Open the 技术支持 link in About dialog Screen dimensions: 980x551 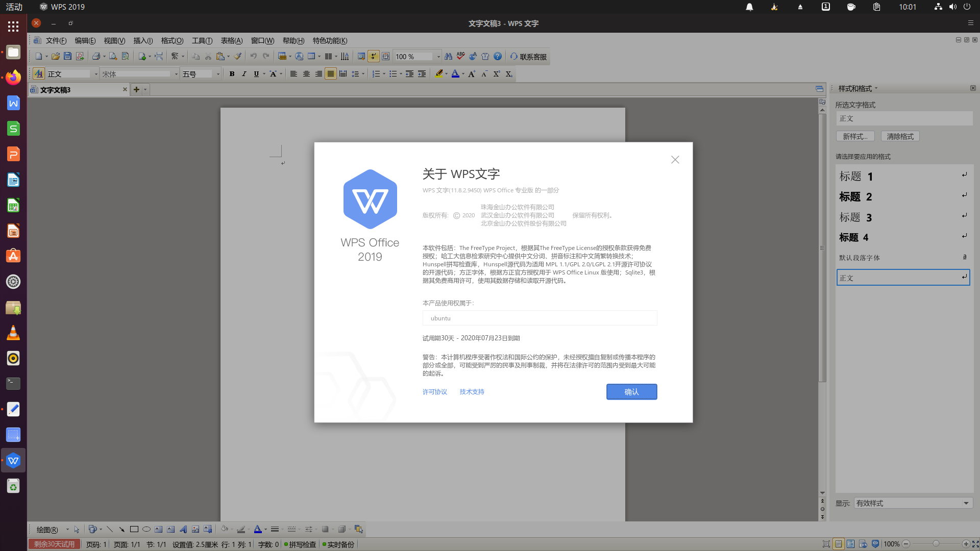tap(472, 392)
